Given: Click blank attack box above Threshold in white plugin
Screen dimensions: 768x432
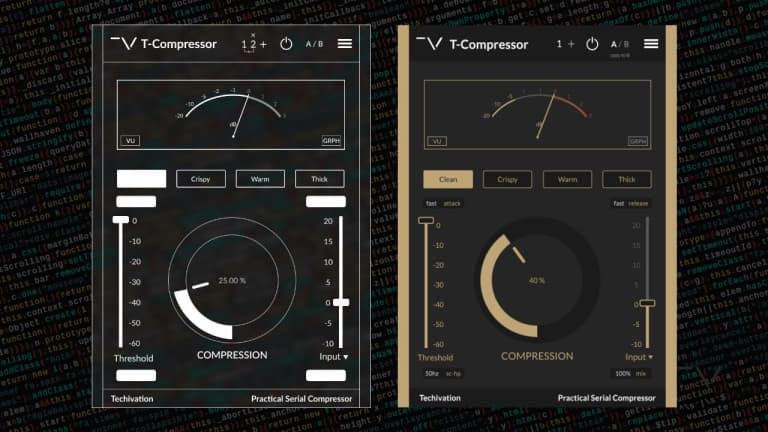Looking at the screenshot, I should coord(136,201).
